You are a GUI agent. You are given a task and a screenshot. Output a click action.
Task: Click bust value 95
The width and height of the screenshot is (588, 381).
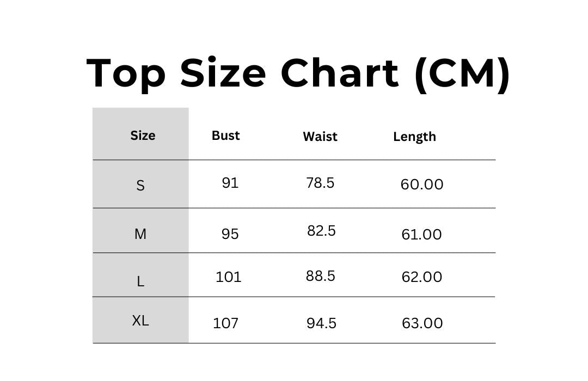[x=230, y=234]
